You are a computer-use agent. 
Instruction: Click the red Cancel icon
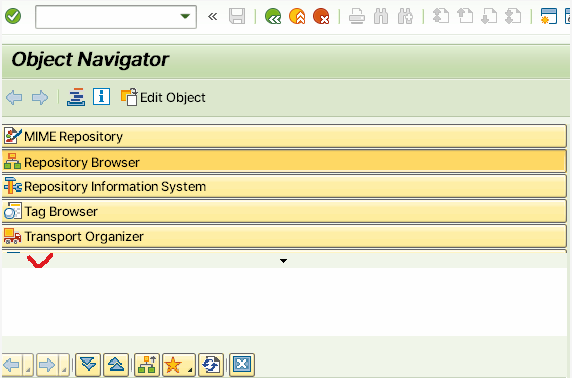pyautogui.click(x=321, y=16)
